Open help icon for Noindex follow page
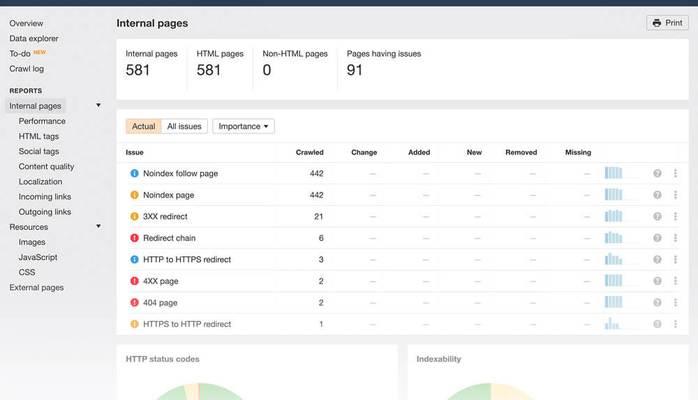The image size is (698, 400). coord(657,173)
